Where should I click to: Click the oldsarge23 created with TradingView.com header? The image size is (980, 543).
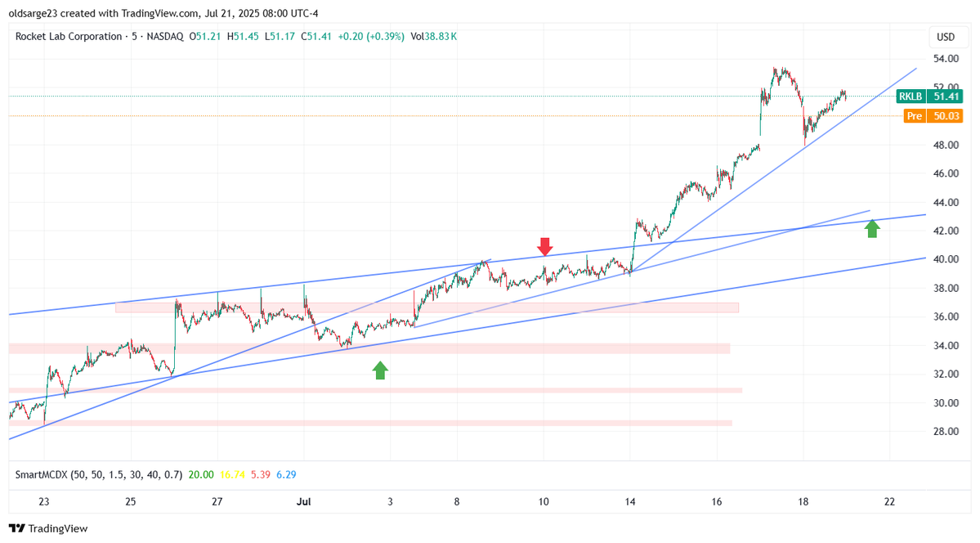pyautogui.click(x=163, y=13)
